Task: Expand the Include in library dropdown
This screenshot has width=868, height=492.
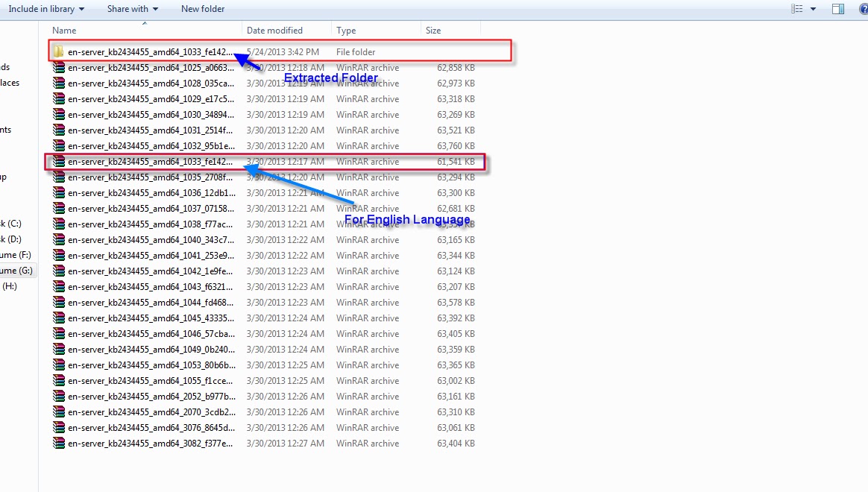Action: point(84,8)
